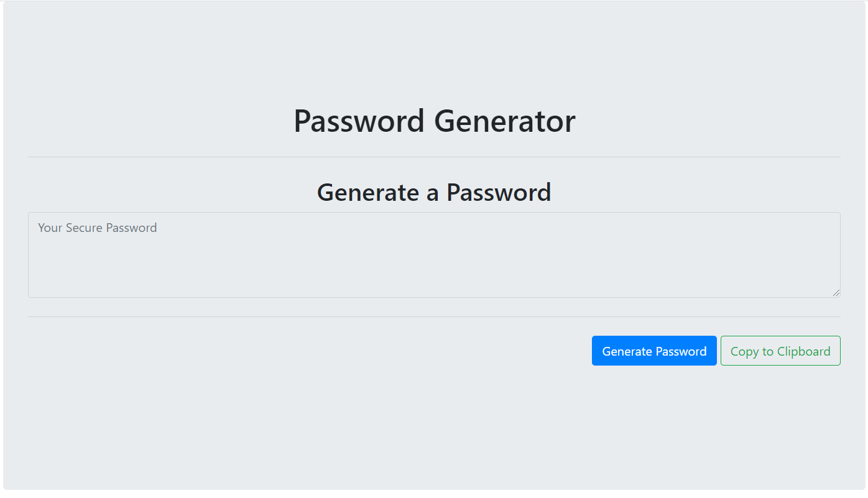
Task: Click the Password Generator page title
Action: (x=434, y=121)
